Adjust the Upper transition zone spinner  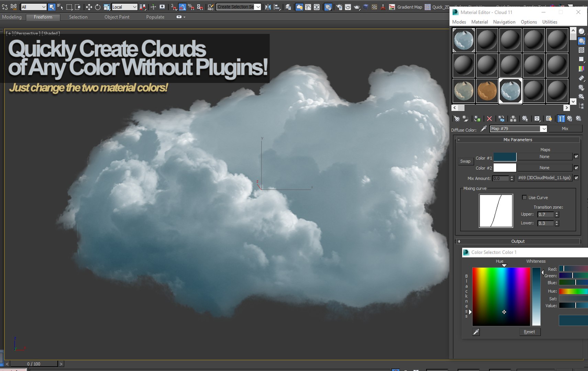tap(557, 214)
